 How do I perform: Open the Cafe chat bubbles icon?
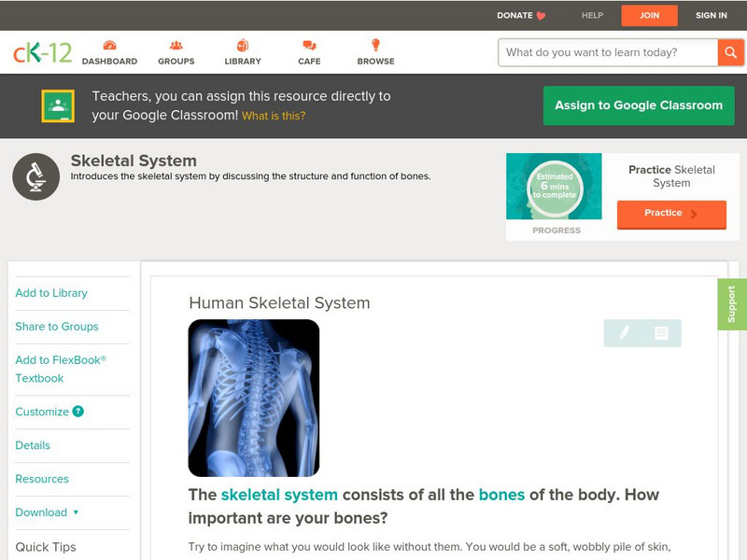tap(309, 45)
